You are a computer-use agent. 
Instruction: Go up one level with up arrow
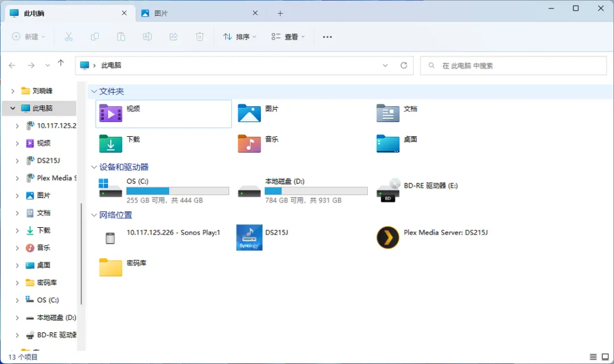tap(61, 63)
